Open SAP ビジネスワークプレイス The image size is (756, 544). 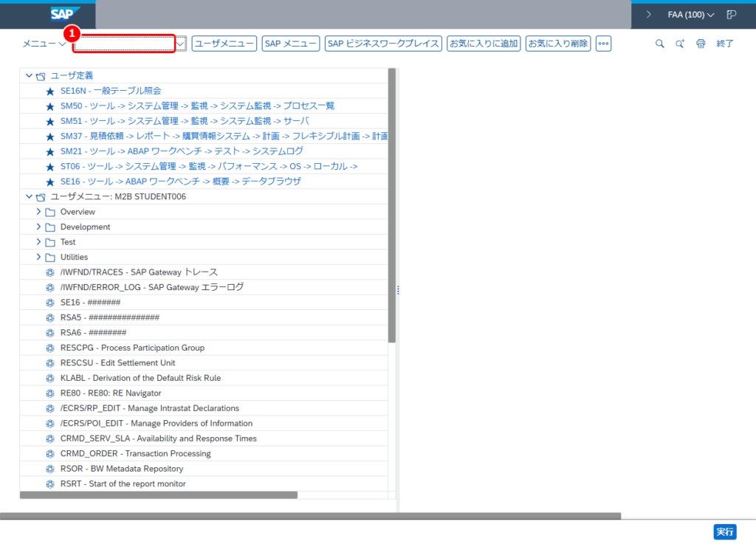pos(383,44)
